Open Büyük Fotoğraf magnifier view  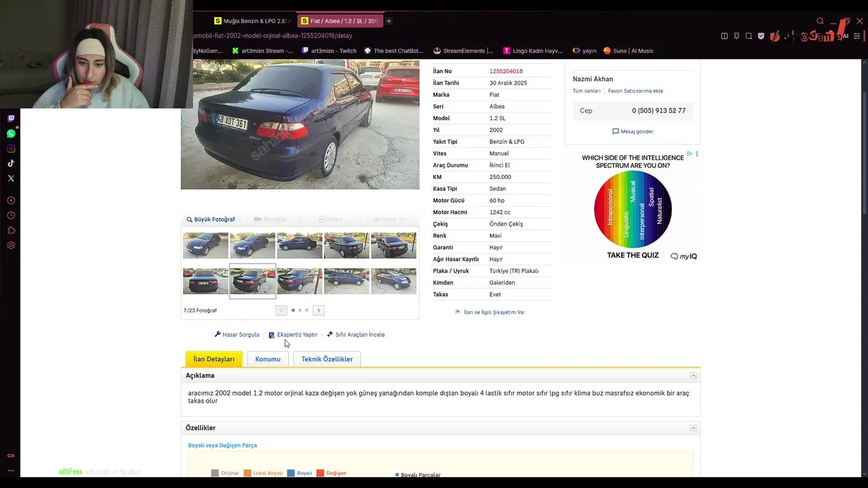[211, 220]
